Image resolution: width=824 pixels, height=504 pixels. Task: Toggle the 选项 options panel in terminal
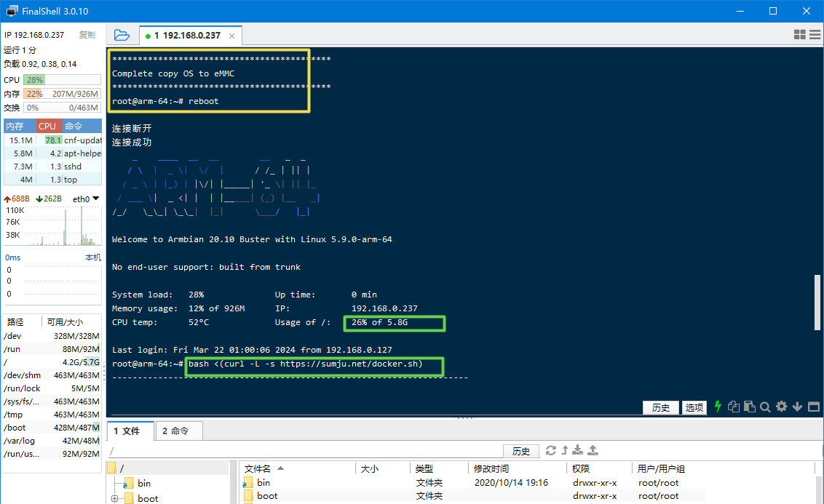(693, 407)
